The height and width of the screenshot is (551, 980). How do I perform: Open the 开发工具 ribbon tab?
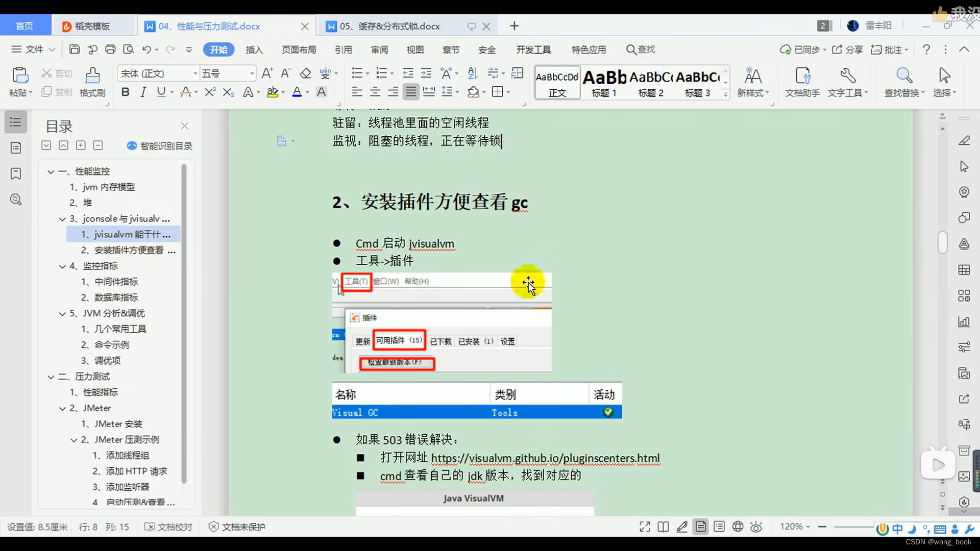pyautogui.click(x=533, y=49)
